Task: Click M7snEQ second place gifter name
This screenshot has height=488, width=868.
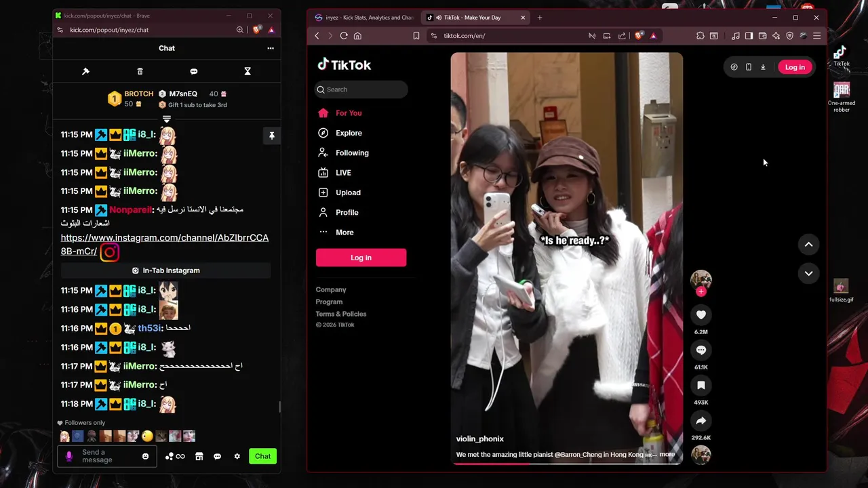Action: click(183, 94)
